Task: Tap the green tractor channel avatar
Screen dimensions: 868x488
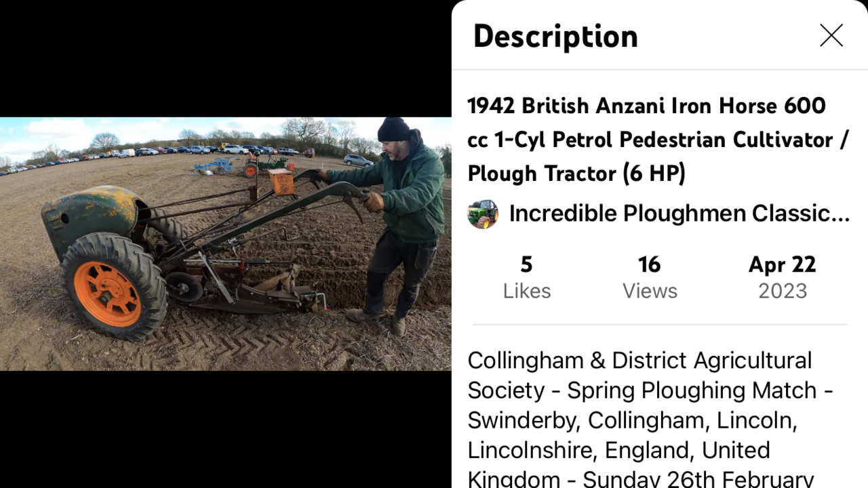Action: [x=483, y=214]
